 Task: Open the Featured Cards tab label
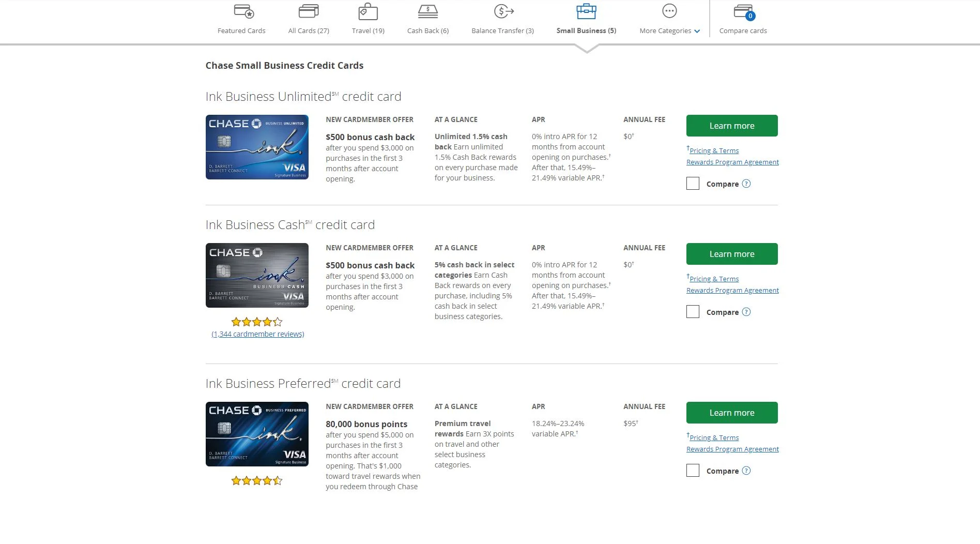(241, 31)
